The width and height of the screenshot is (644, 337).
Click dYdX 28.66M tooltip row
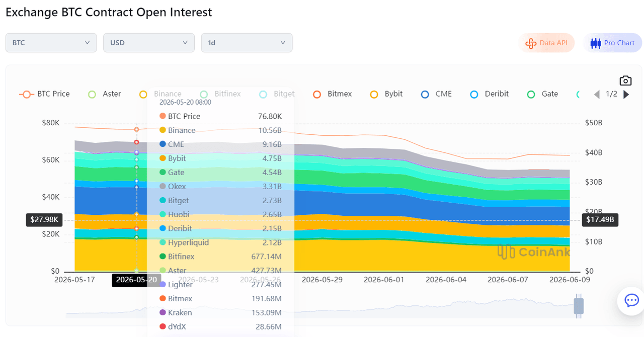220,327
